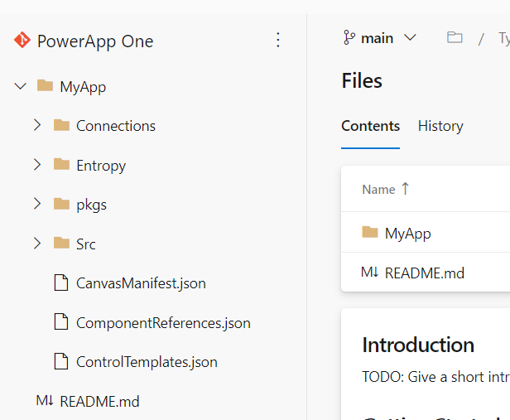Image resolution: width=510 pixels, height=420 pixels.
Task: Select the Src folder icon
Action: point(61,243)
